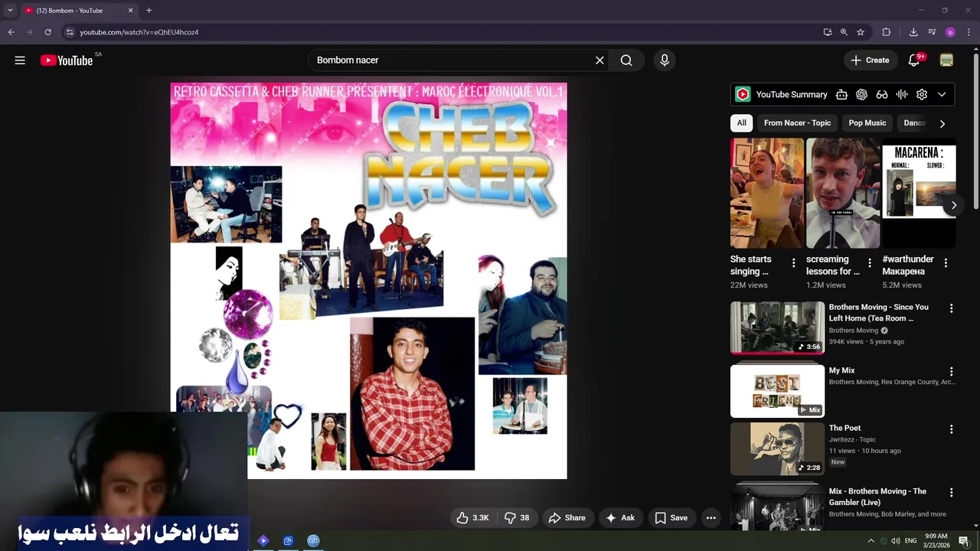Open options for My Mix
Image resolution: width=980 pixels, height=551 pixels.
tap(952, 372)
